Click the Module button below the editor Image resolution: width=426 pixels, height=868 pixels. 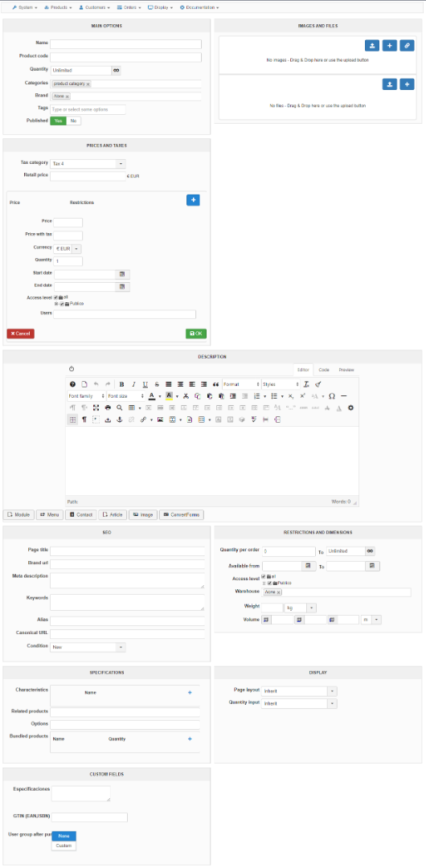(18, 515)
